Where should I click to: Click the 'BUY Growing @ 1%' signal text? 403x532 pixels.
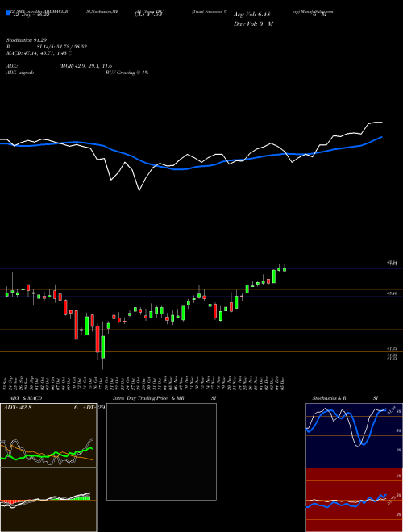(x=127, y=73)
